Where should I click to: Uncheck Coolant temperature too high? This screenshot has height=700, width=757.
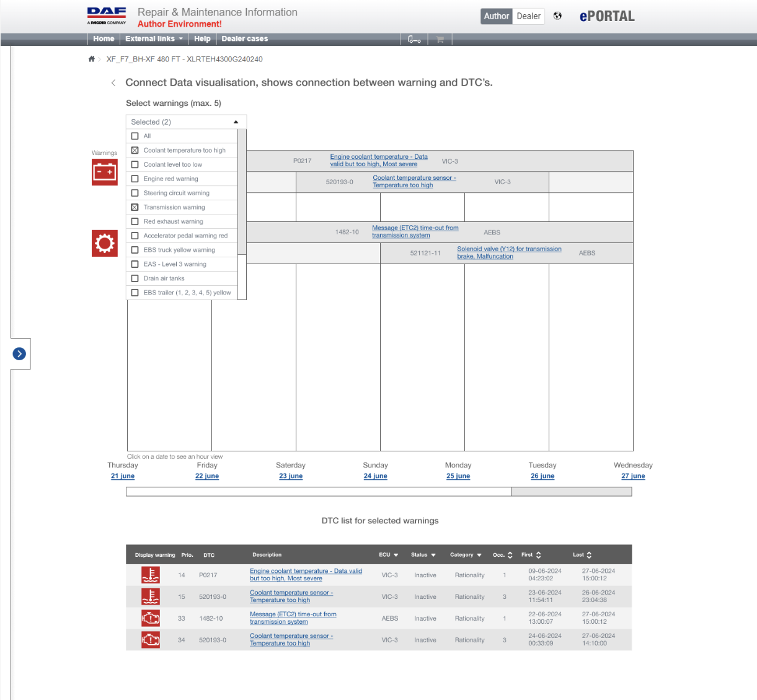click(x=135, y=151)
